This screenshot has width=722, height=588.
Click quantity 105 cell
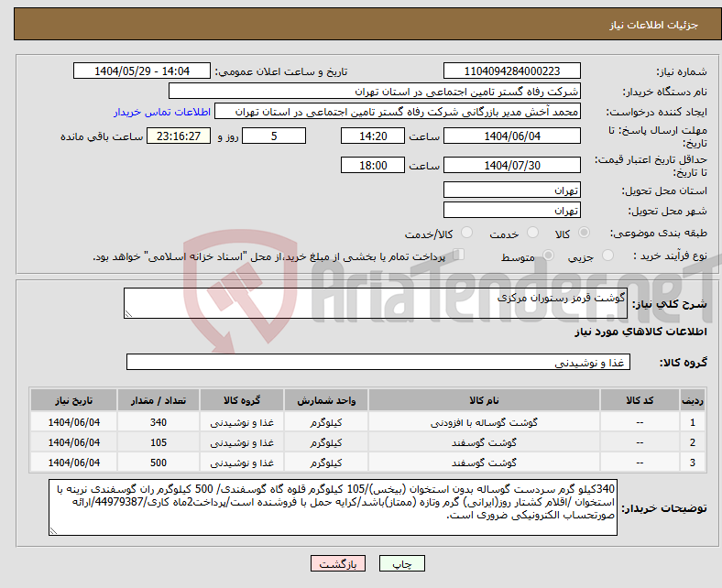pos(159,442)
